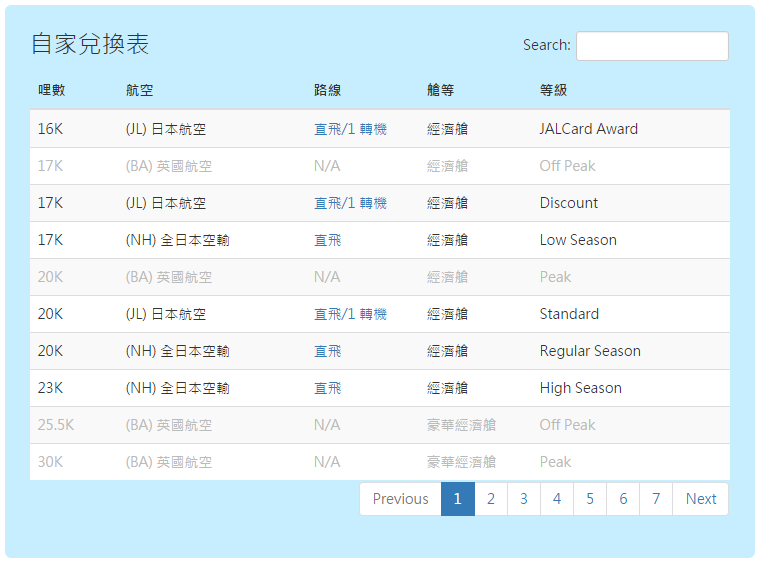This screenshot has width=761, height=564.
Task: Click the Search input field
Action: (652, 46)
